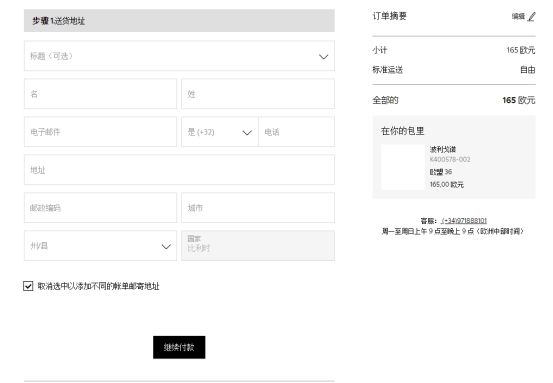The image size is (553, 383).
Task: Focus the 姓 last name field
Action: tap(258, 94)
